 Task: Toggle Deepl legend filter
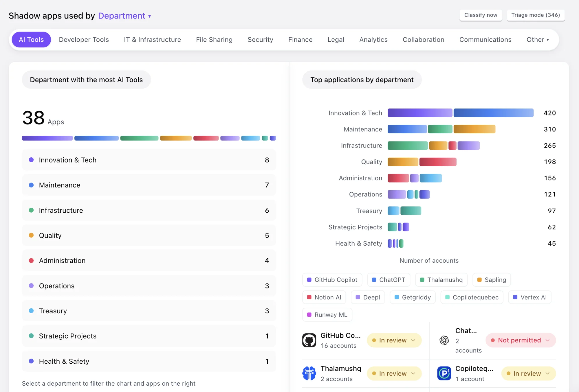[368, 297]
